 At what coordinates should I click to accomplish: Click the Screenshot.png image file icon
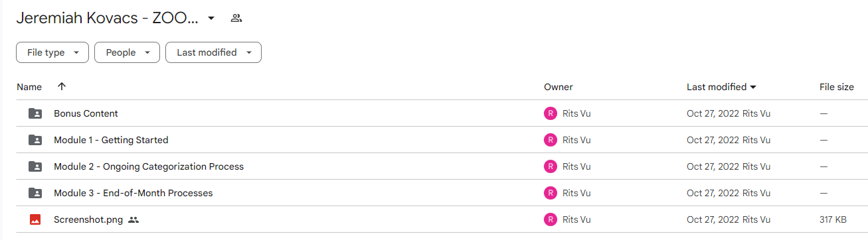click(35, 219)
